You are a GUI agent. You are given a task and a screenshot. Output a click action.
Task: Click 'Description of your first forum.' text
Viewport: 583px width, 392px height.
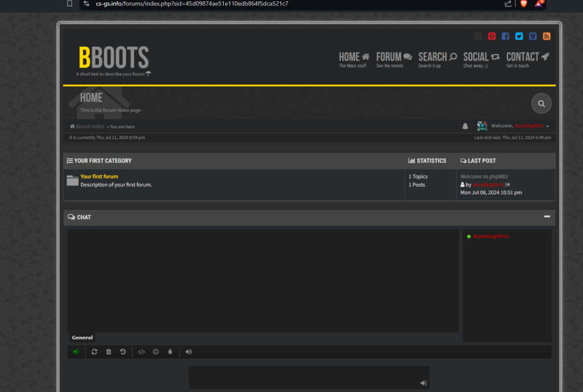pos(116,185)
